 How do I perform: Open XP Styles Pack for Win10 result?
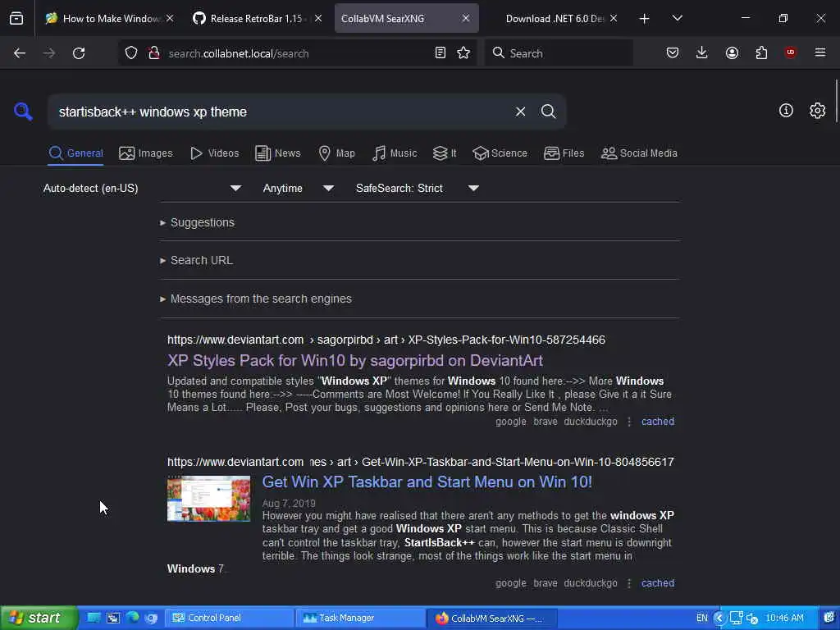(354, 361)
